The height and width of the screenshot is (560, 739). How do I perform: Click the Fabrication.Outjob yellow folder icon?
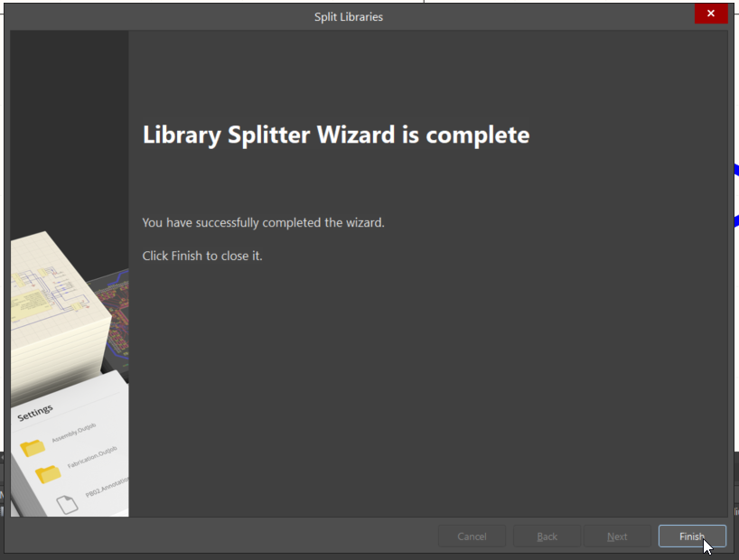click(48, 474)
